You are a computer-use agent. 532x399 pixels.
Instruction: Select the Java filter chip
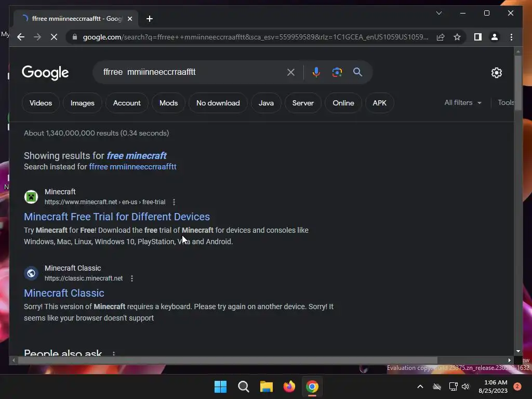pyautogui.click(x=266, y=103)
